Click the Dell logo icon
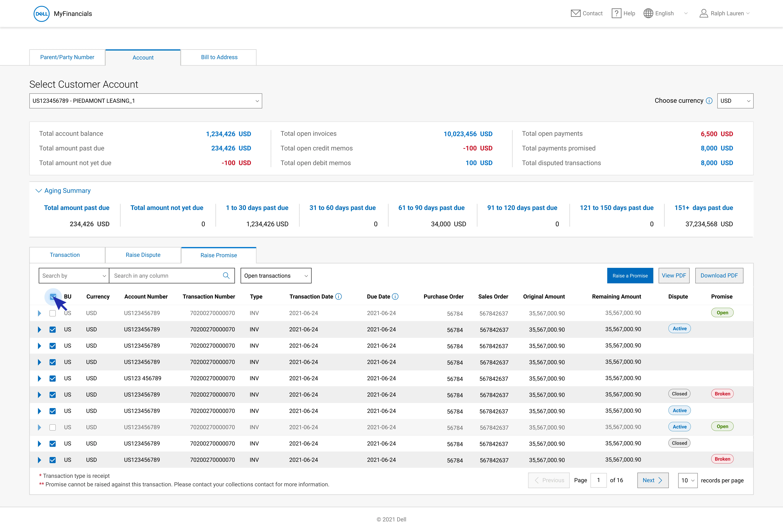Screen dimensions: 783x532 [x=41, y=14]
